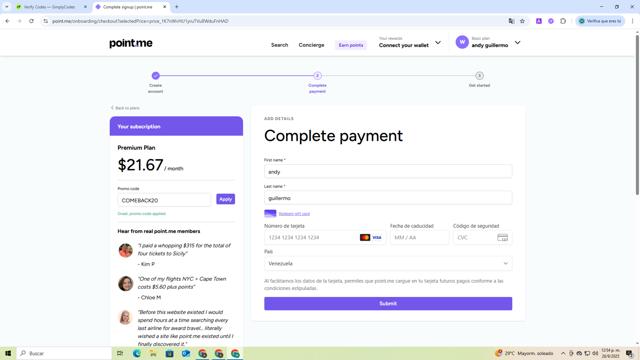Click the Complete payment step circle
This screenshot has height=360, width=640.
coord(318,76)
